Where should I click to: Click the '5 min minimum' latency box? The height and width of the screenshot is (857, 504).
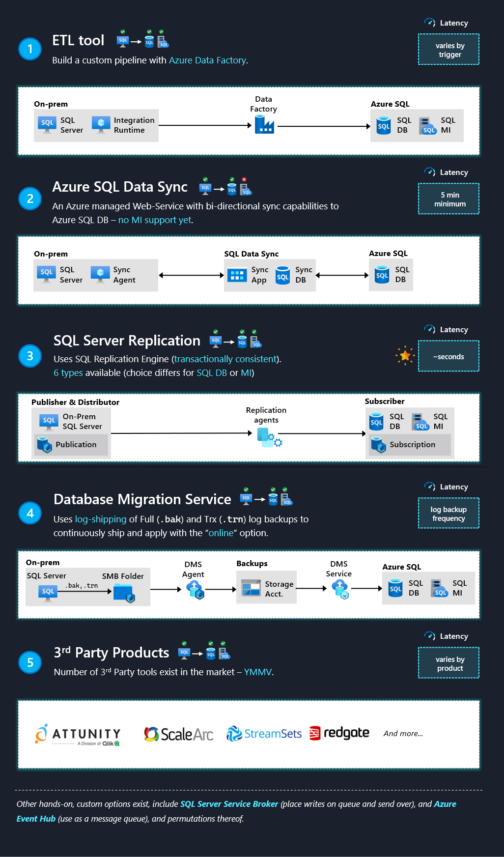(x=448, y=199)
